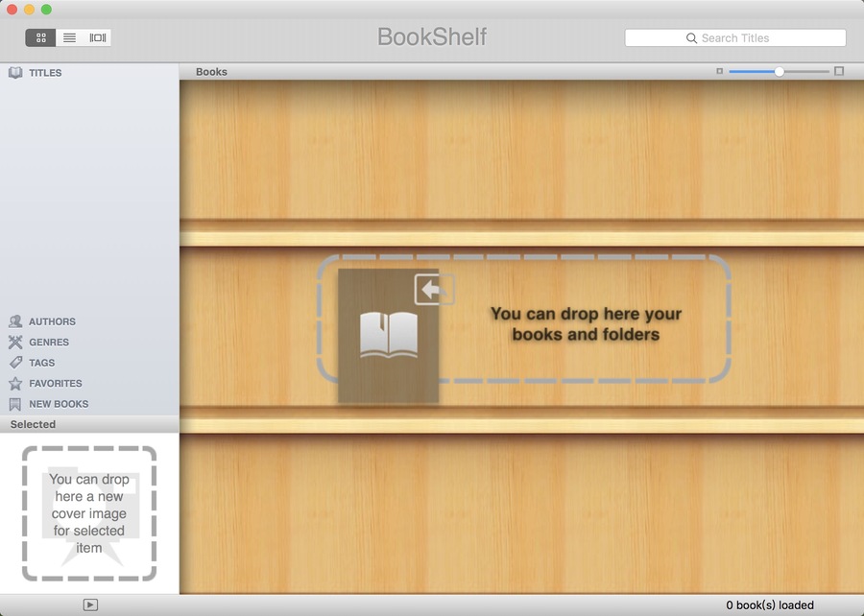The height and width of the screenshot is (616, 864).
Task: Click the Tags label icon
Action: 15,363
